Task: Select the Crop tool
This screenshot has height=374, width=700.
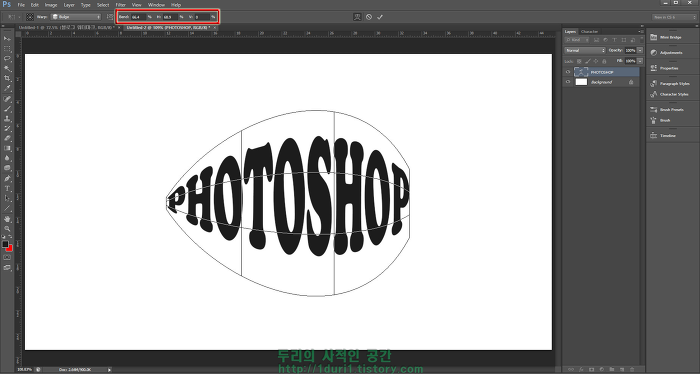Action: tap(7, 78)
